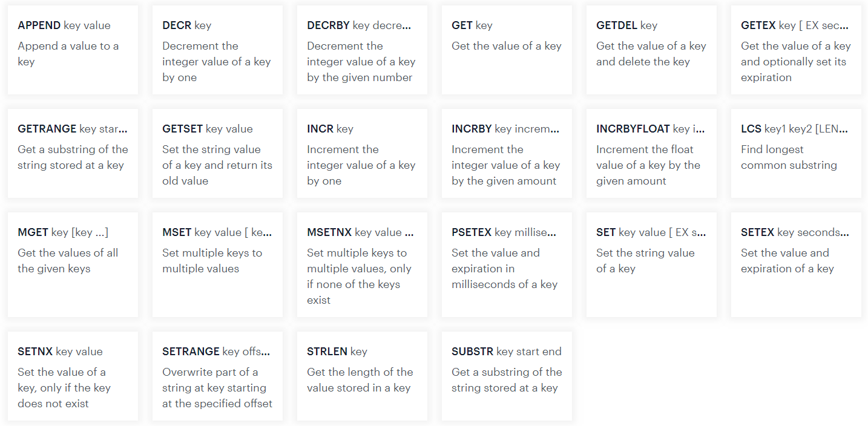
Task: Open the SET string value card
Action: [651, 264]
